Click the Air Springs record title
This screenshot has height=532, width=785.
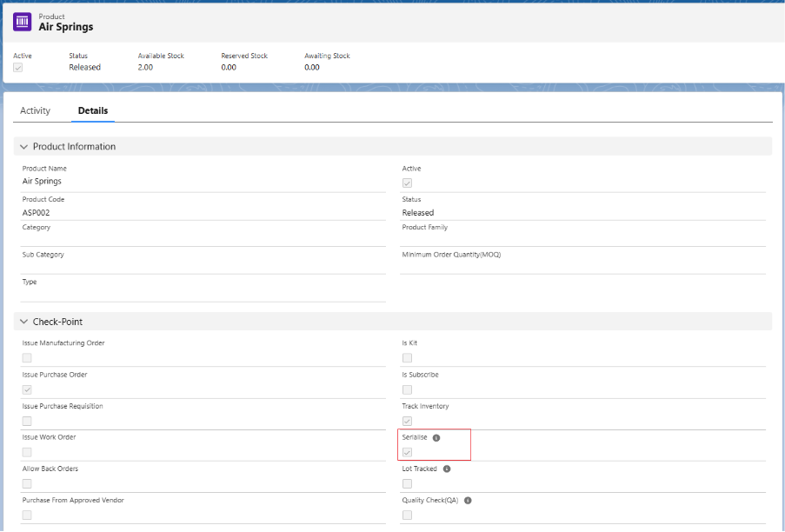tap(66, 27)
